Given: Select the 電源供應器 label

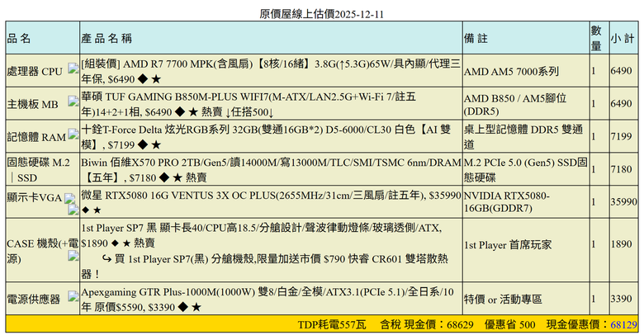Looking at the screenshot, I should coord(34,299).
